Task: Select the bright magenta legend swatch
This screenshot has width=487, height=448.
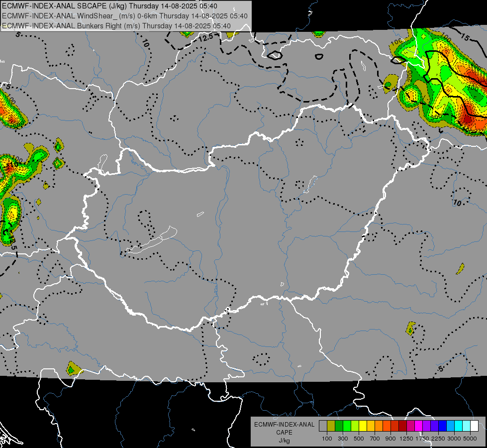Action: click(419, 426)
